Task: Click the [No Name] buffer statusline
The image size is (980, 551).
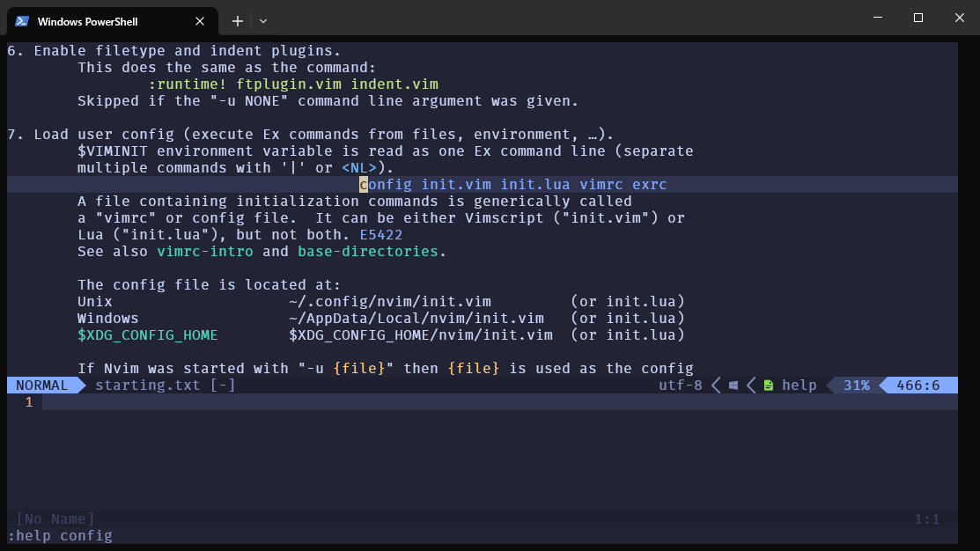Action: pyautogui.click(x=55, y=519)
